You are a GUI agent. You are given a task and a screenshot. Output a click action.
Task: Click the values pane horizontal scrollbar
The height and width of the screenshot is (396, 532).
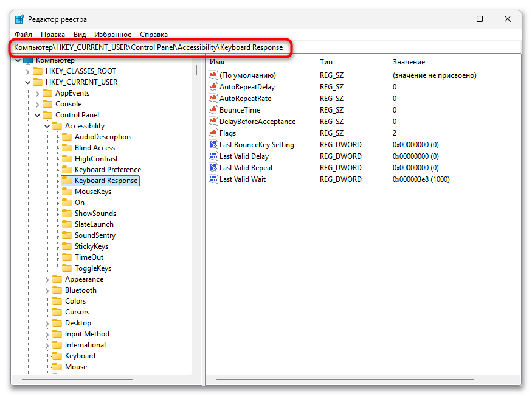pos(345,380)
